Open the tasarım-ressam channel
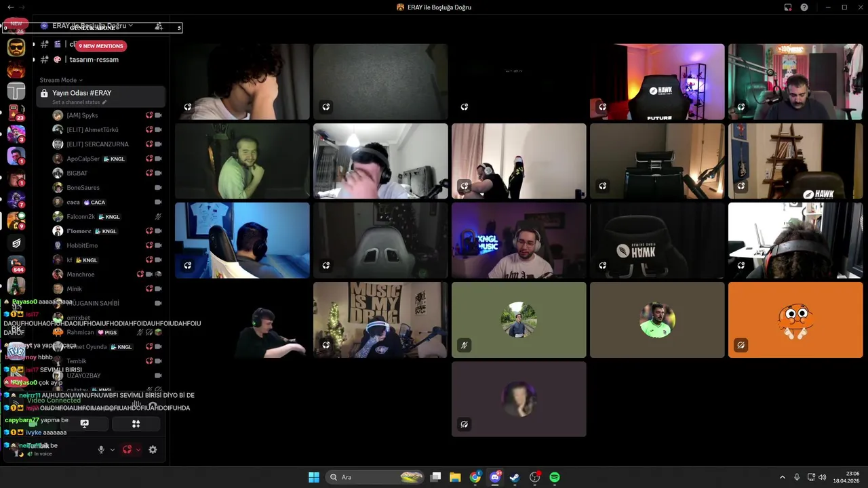This screenshot has width=868, height=488. click(94, 60)
